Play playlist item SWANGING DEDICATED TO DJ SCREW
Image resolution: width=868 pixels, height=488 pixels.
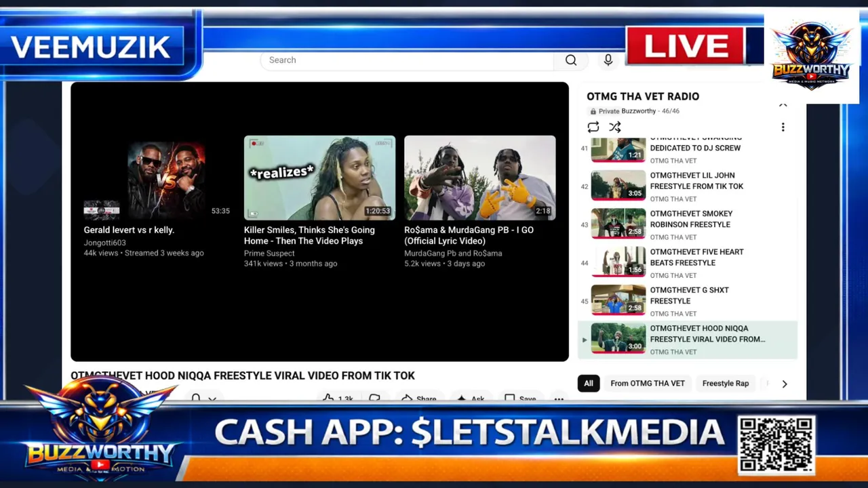tap(687, 152)
